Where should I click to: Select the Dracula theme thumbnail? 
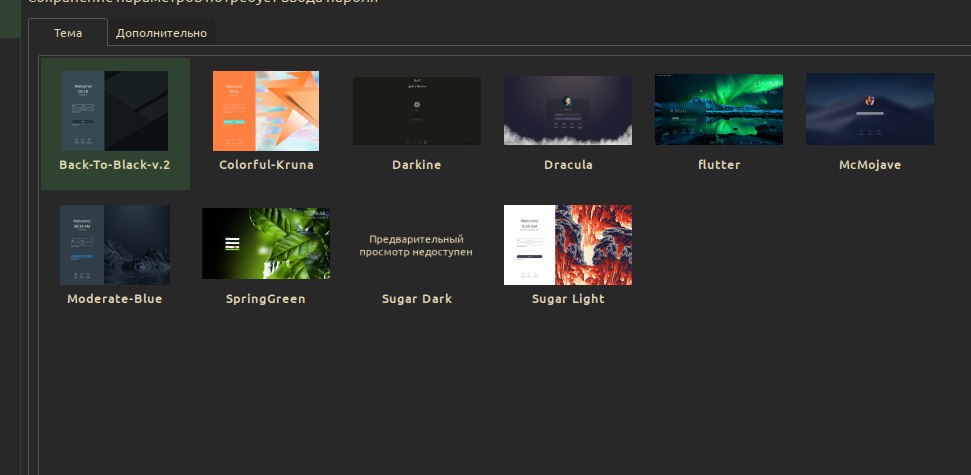pyautogui.click(x=568, y=110)
